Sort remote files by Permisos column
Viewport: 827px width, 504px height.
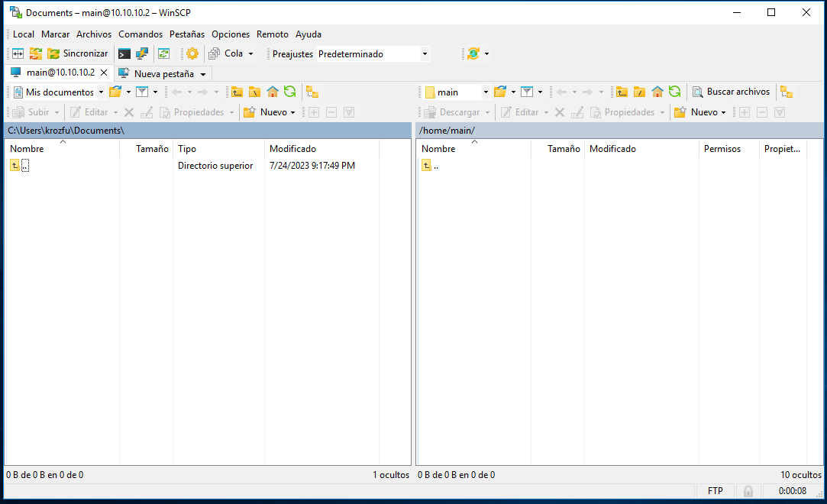(x=722, y=149)
